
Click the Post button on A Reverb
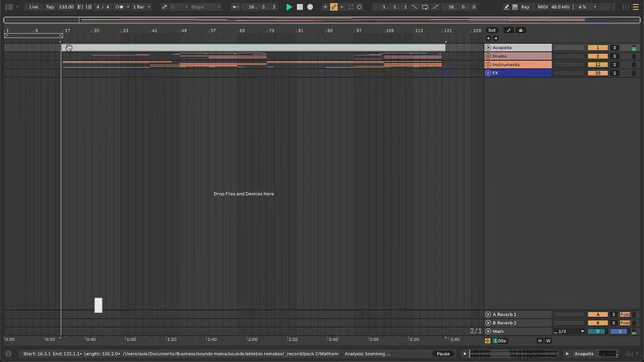coord(625,315)
